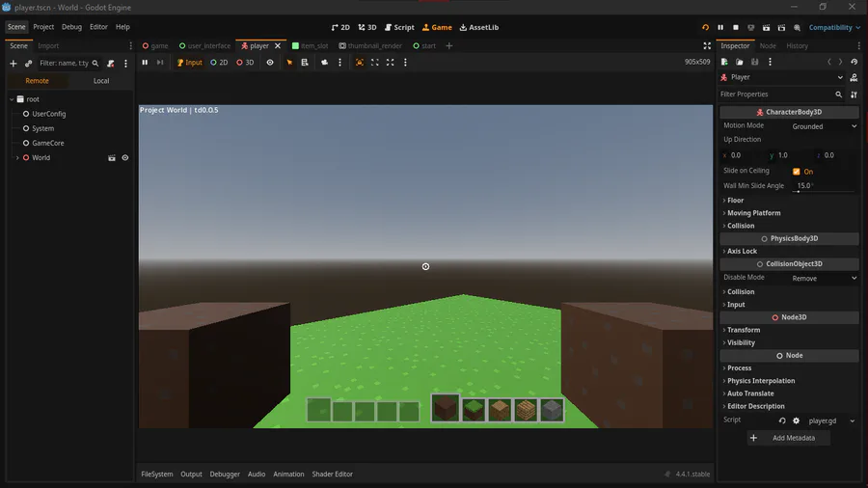This screenshot has width=868, height=488.
Task: Click the Filter Properties field
Action: [x=781, y=95]
